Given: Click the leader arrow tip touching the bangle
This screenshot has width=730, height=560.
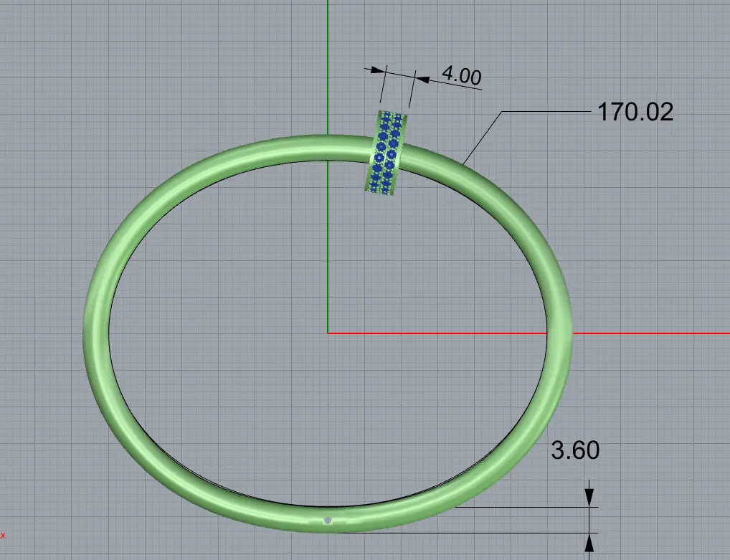Looking at the screenshot, I should point(465,163).
